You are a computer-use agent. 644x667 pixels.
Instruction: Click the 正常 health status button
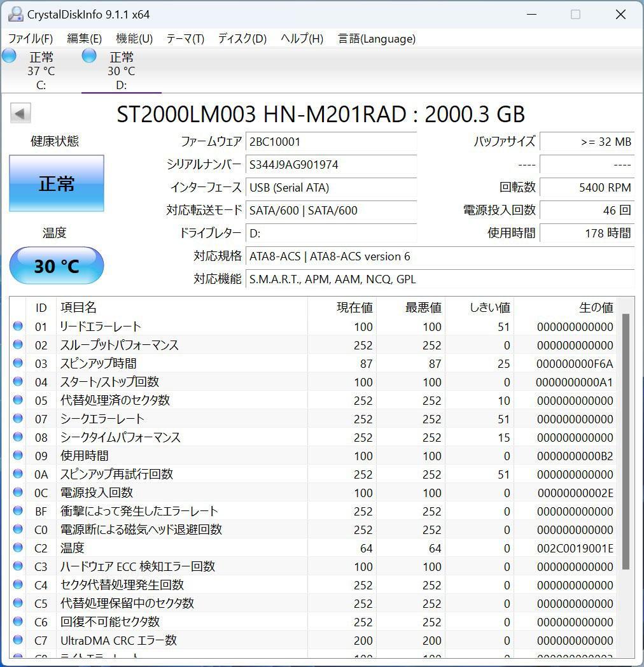point(57,183)
